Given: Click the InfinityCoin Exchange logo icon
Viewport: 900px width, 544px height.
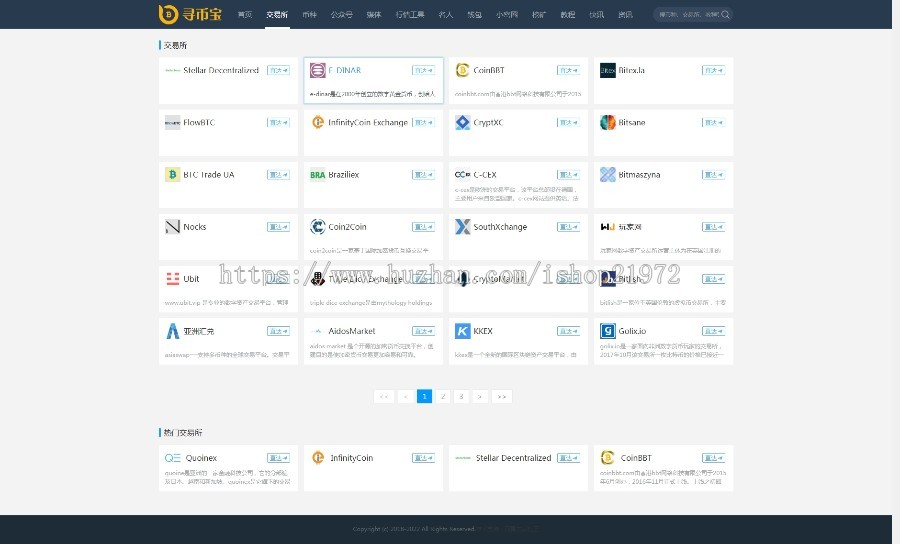Looking at the screenshot, I should pos(317,122).
